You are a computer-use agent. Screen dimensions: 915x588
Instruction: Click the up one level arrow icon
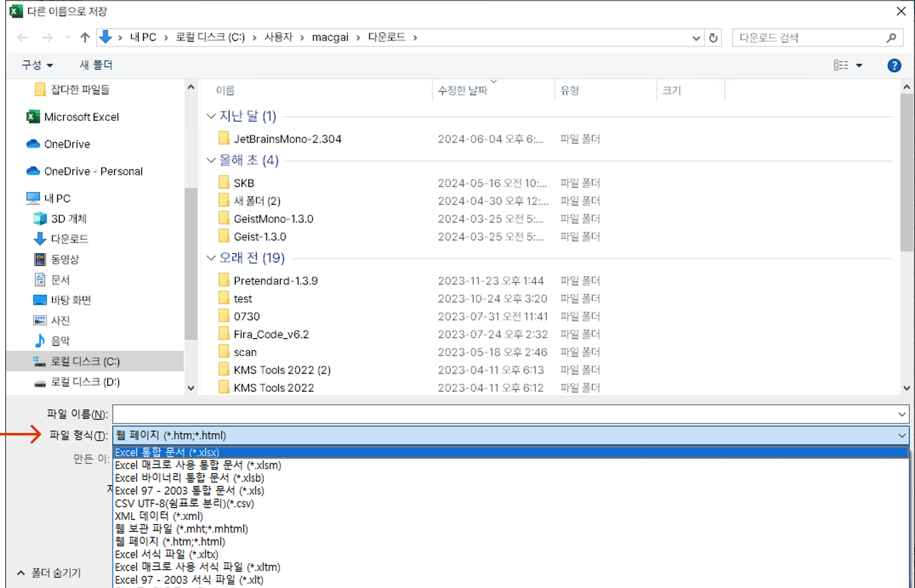[x=85, y=38]
